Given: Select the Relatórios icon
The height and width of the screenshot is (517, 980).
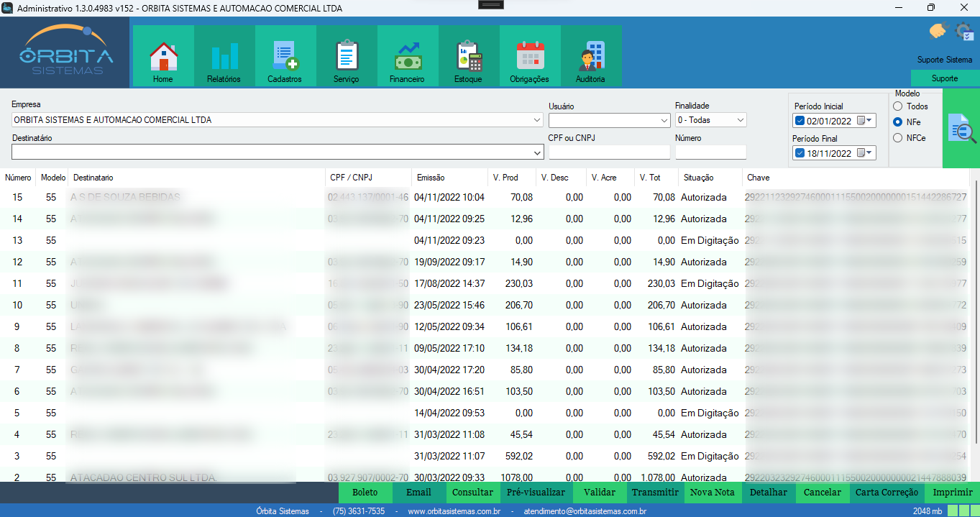Looking at the screenshot, I should [224, 55].
